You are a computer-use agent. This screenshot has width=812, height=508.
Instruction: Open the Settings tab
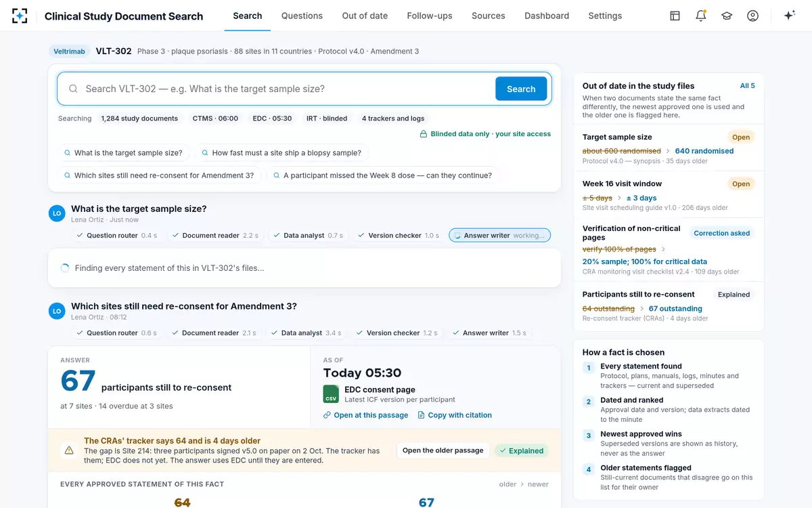[x=605, y=16]
